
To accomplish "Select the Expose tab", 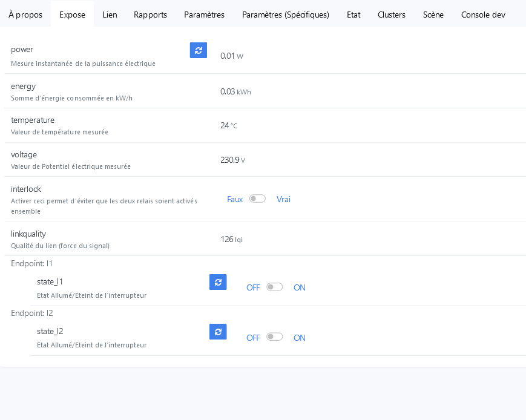I will coord(72,15).
